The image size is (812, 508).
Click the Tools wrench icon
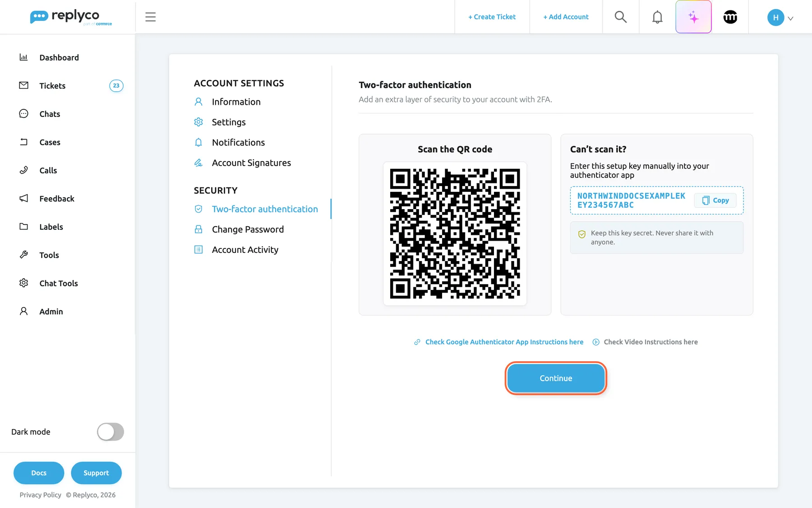point(23,255)
